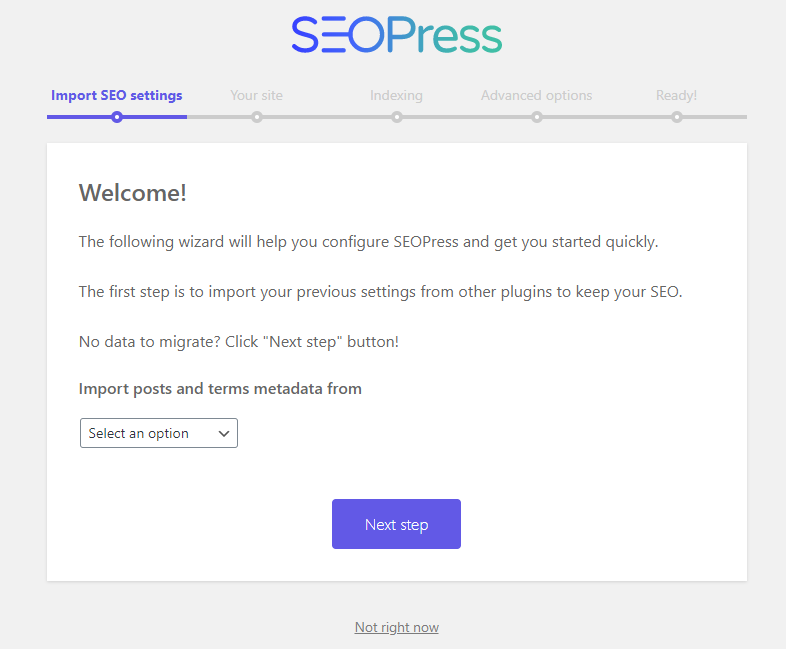Select the Advanced options step label
786x649 pixels.
(536, 96)
